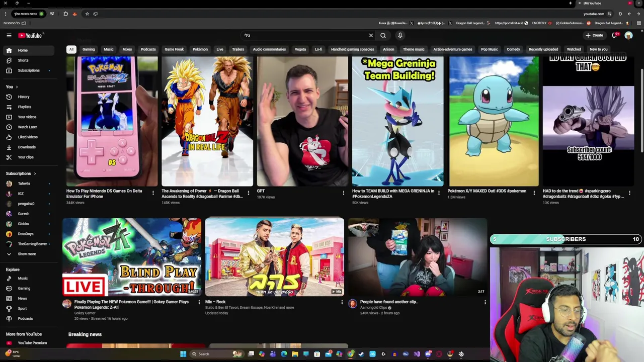Screen dimensions: 644x362
Task: Open the Windows Start menu
Action: coord(183,354)
